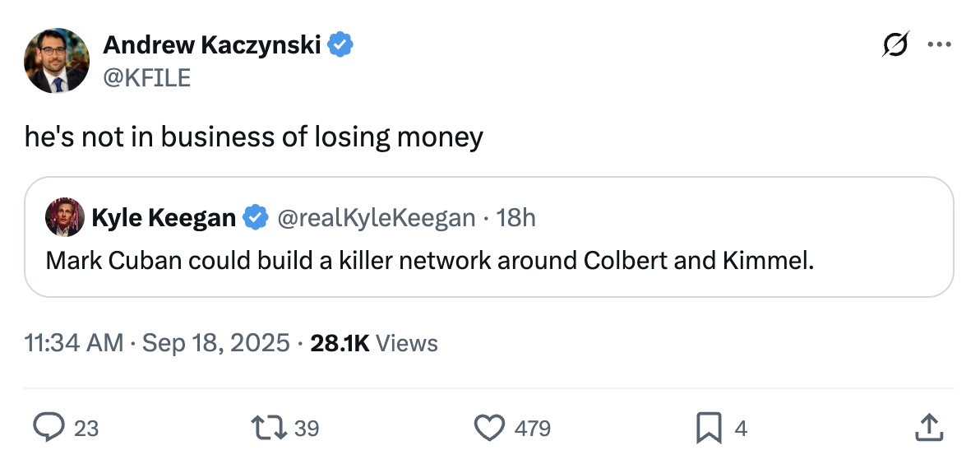The height and width of the screenshot is (464, 980).
Task: Click Andrew Kaczynski's blue verified badge
Action: 340,45
